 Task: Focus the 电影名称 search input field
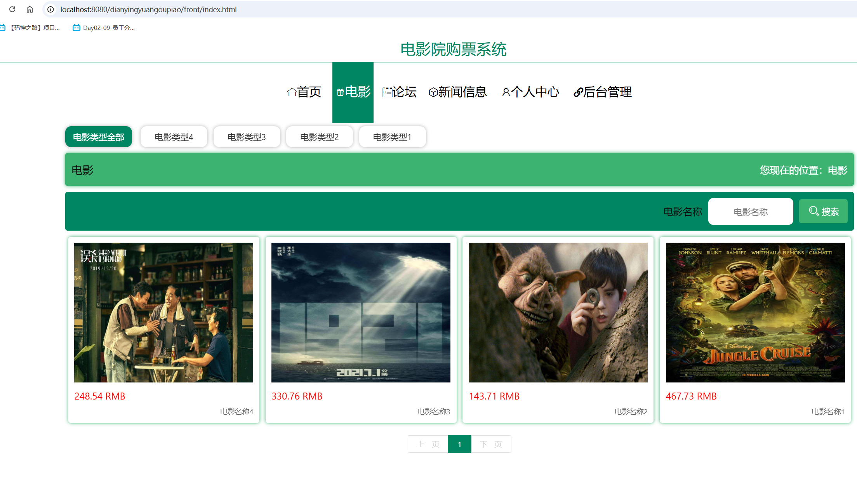(x=750, y=212)
